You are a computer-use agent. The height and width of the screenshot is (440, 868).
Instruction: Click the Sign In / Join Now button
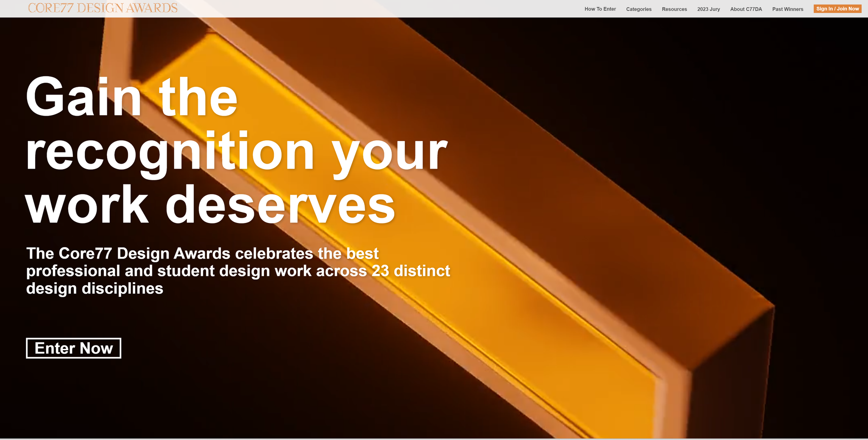click(837, 8)
